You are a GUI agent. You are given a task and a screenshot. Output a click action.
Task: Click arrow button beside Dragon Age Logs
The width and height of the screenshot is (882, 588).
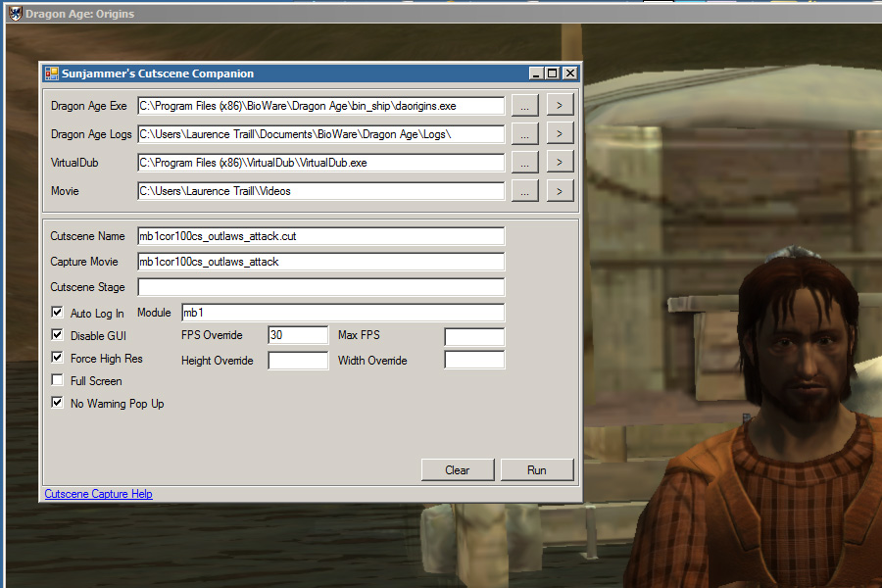[x=560, y=133]
